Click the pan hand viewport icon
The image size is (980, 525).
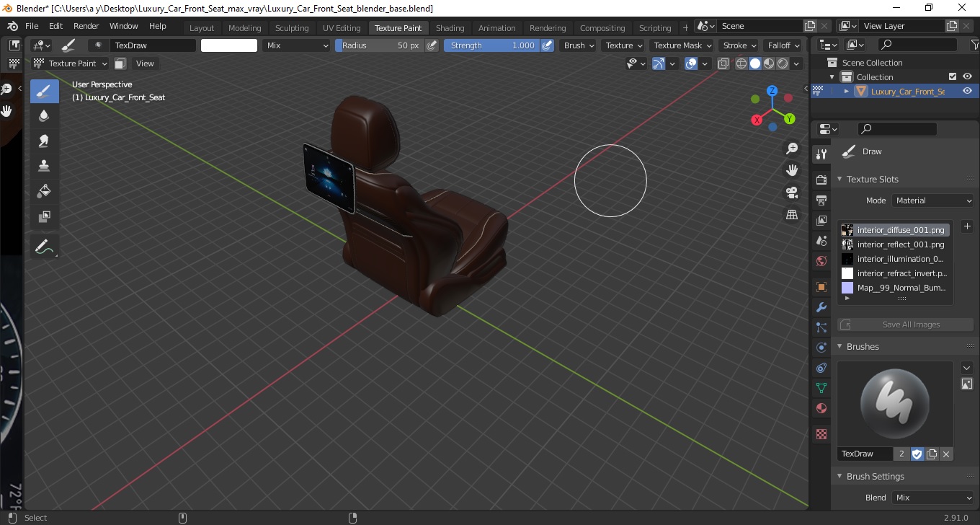(x=792, y=170)
